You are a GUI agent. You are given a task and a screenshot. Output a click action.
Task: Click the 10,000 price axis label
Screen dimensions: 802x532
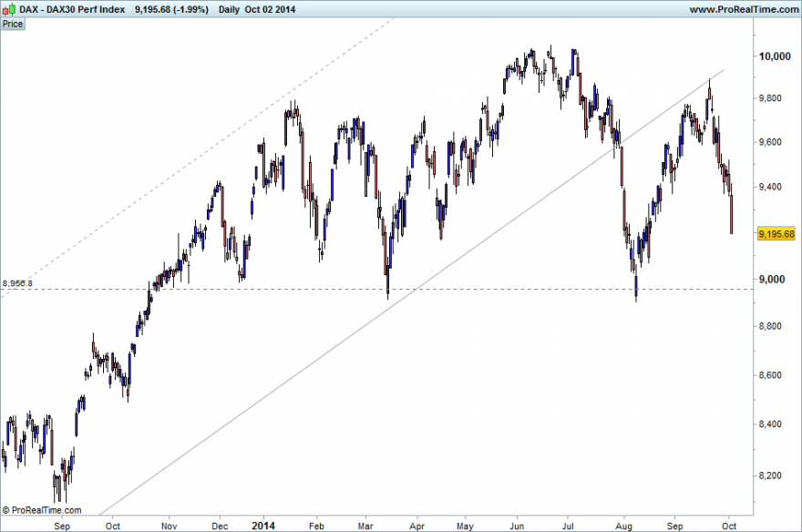pos(775,56)
